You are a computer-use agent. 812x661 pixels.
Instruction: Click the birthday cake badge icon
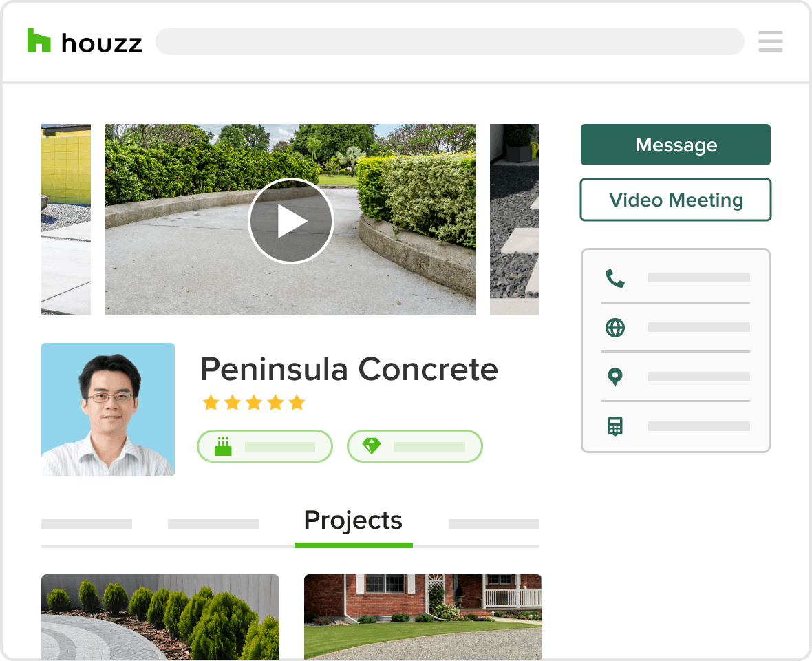tap(223, 446)
